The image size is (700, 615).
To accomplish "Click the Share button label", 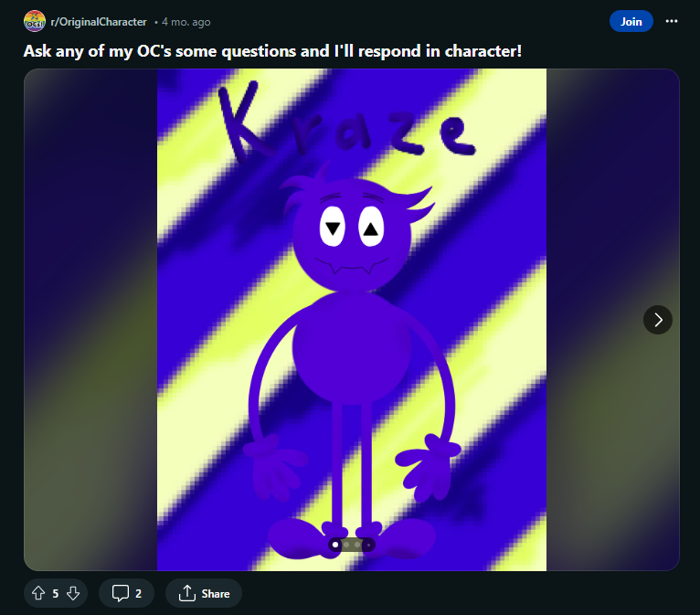I will (x=216, y=594).
